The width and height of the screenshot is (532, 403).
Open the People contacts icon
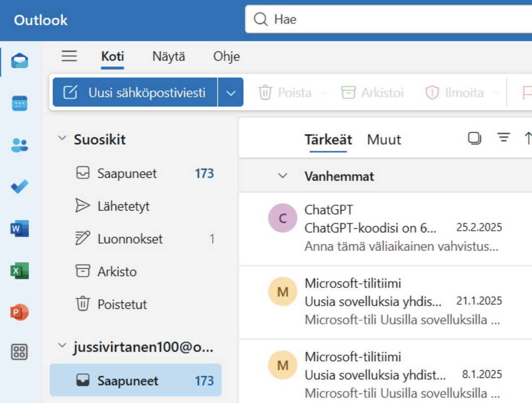(20, 145)
